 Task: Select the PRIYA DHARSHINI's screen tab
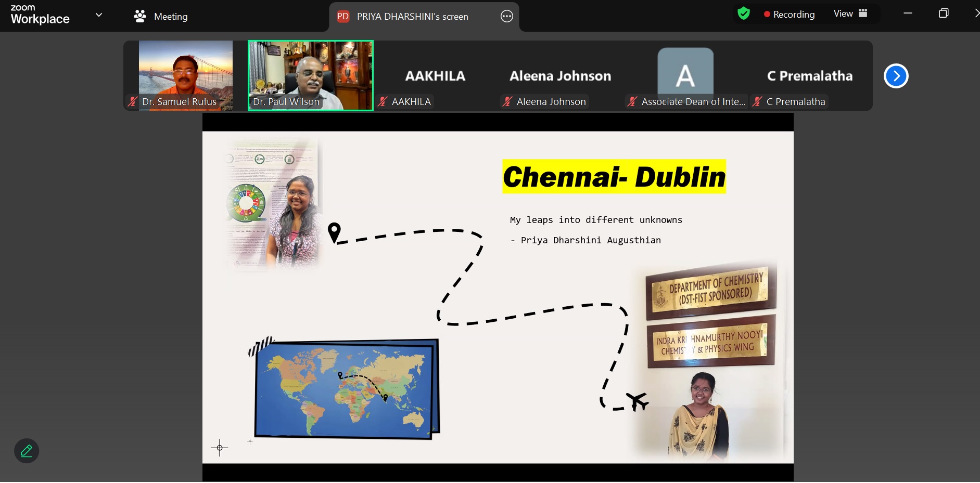coord(412,17)
